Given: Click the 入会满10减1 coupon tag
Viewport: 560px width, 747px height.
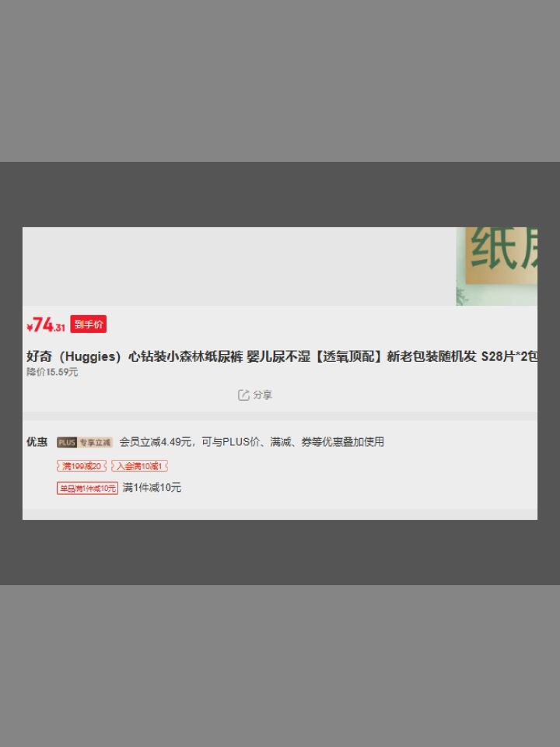Looking at the screenshot, I should click(x=139, y=466).
